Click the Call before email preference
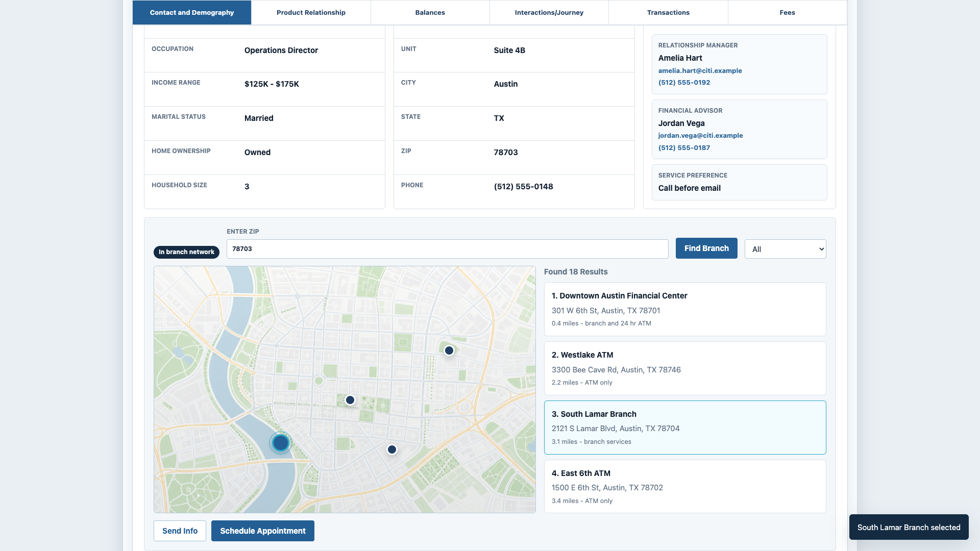The image size is (980, 551). coord(689,188)
